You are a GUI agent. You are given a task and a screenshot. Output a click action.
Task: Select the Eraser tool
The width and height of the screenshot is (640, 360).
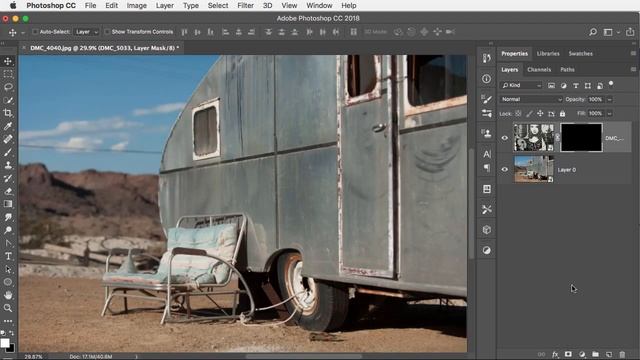(8, 191)
